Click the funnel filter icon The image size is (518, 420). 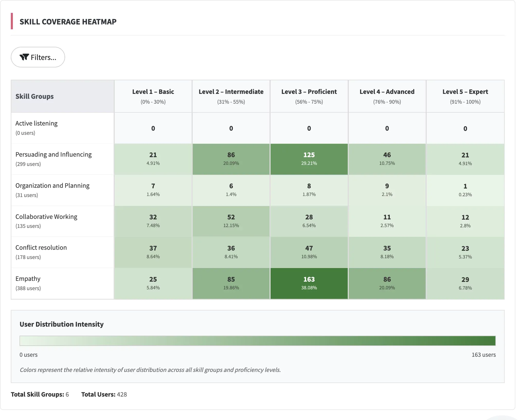click(x=24, y=57)
